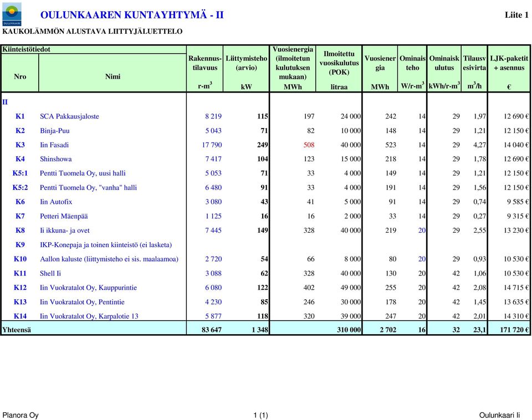Click the row number "K14"
The image size is (532, 420).
point(20,316)
